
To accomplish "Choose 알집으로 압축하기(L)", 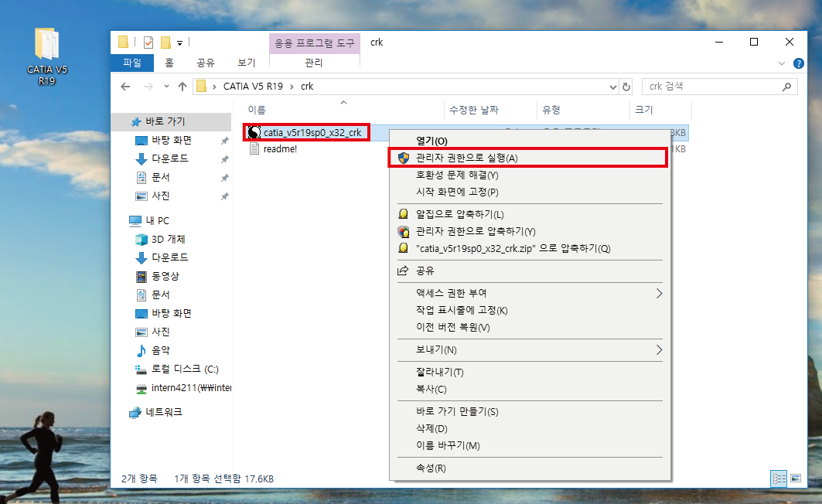I will tap(530, 214).
